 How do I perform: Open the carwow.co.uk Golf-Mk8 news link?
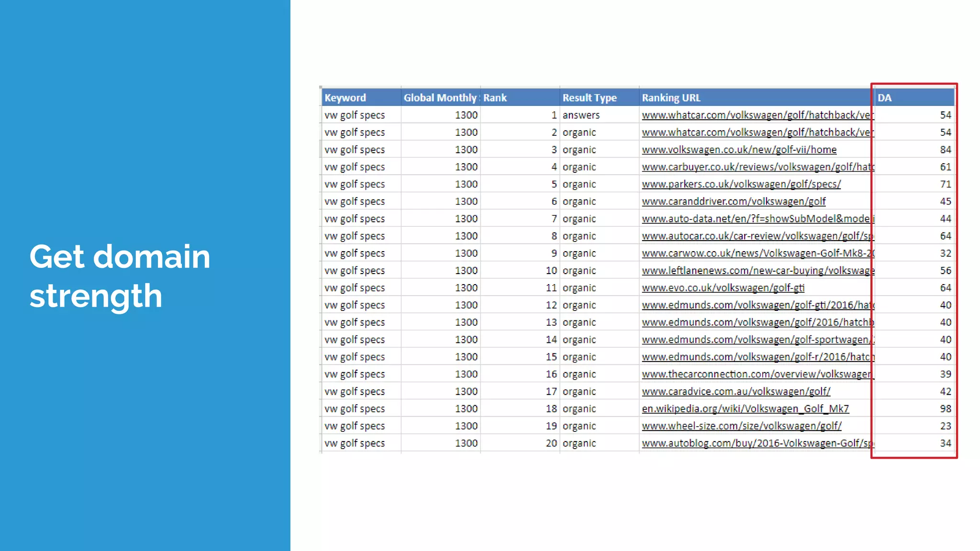(758, 253)
